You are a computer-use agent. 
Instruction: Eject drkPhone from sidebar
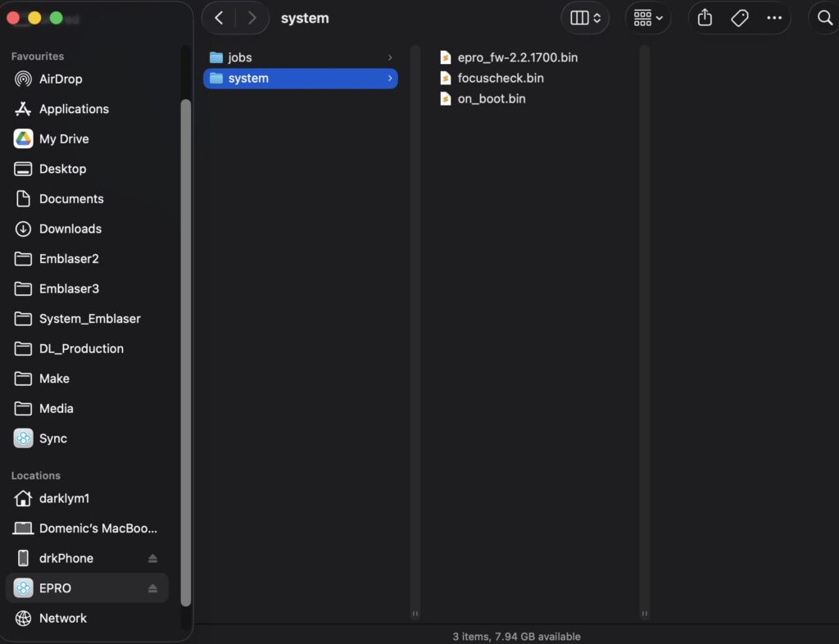coord(152,558)
